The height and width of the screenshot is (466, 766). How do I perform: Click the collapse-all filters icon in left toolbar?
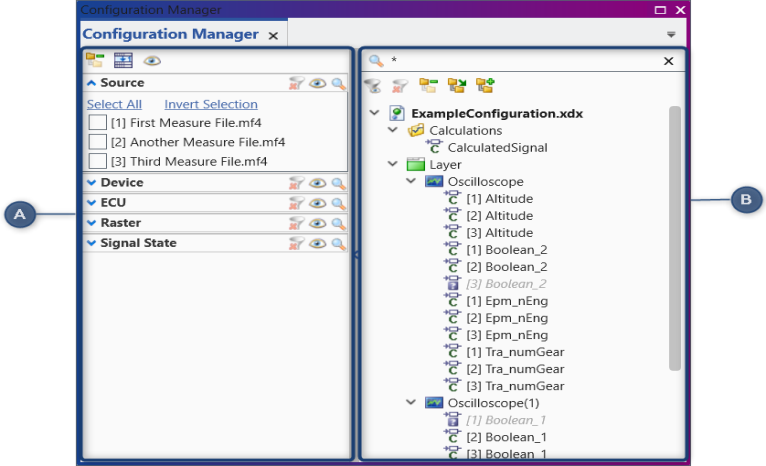click(95, 60)
